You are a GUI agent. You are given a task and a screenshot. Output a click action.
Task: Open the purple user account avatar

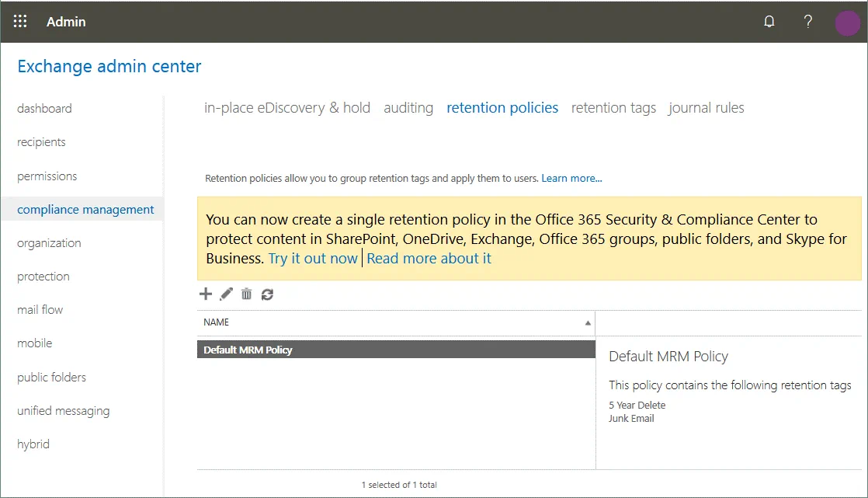click(846, 23)
